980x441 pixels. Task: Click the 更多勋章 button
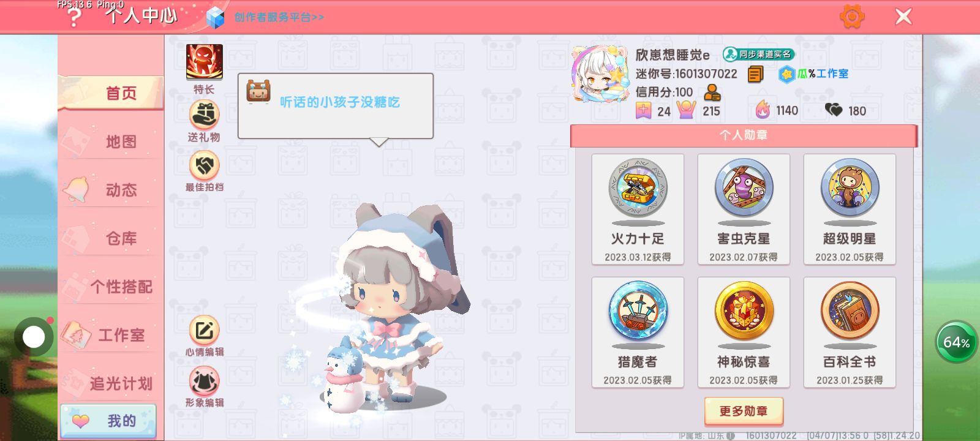coord(744,411)
